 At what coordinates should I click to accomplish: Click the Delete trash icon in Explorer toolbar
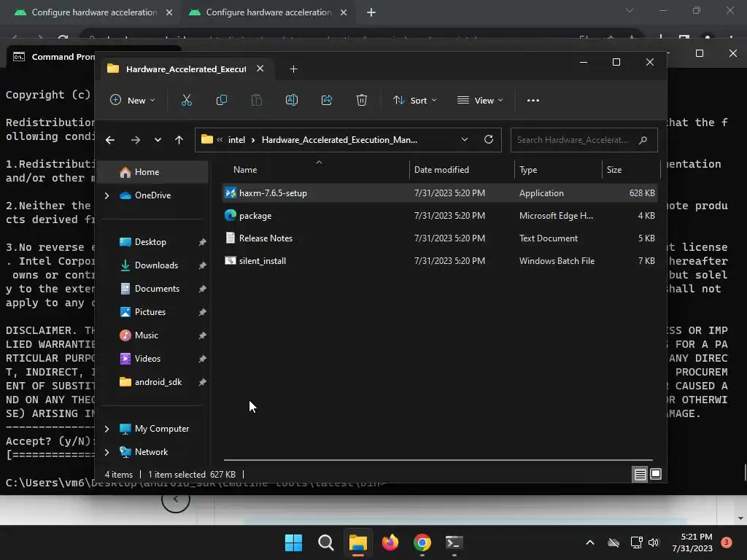362,100
